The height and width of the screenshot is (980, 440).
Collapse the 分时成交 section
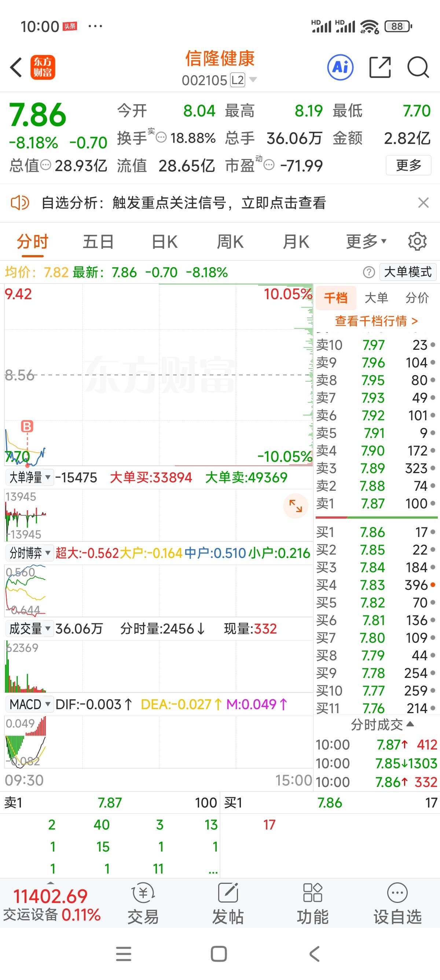[382, 725]
